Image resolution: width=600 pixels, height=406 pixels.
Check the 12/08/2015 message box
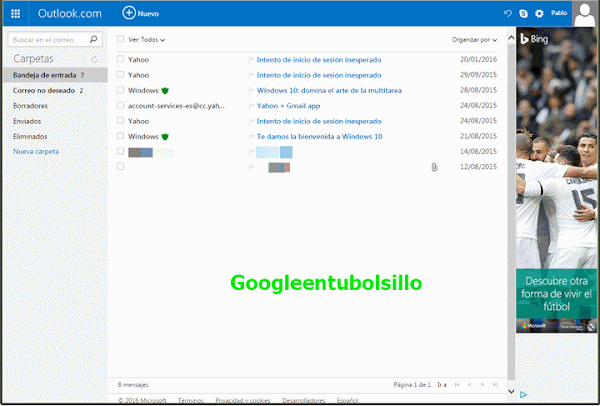[120, 166]
